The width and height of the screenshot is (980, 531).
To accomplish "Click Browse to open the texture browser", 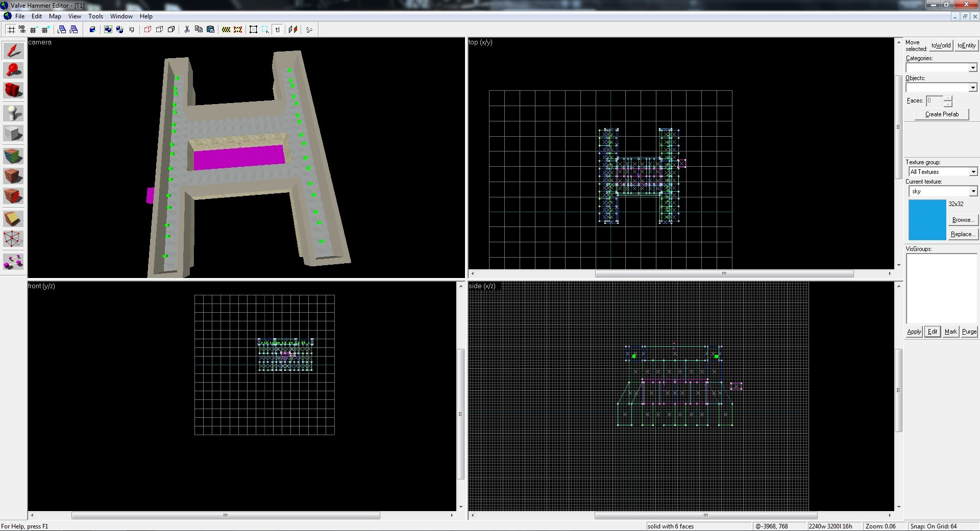I will [962, 220].
